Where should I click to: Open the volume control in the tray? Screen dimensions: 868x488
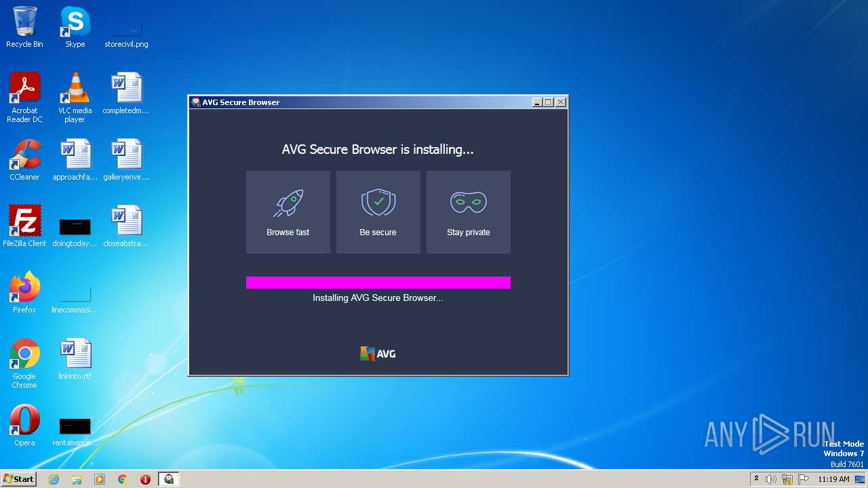coord(771,479)
